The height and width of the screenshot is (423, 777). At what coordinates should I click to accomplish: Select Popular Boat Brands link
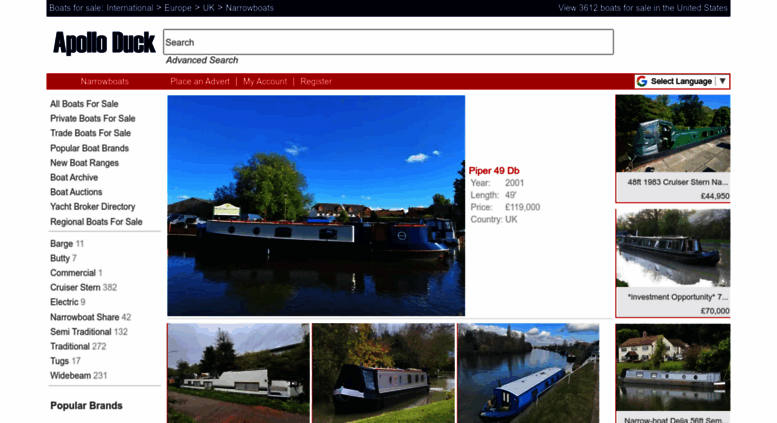(x=89, y=148)
